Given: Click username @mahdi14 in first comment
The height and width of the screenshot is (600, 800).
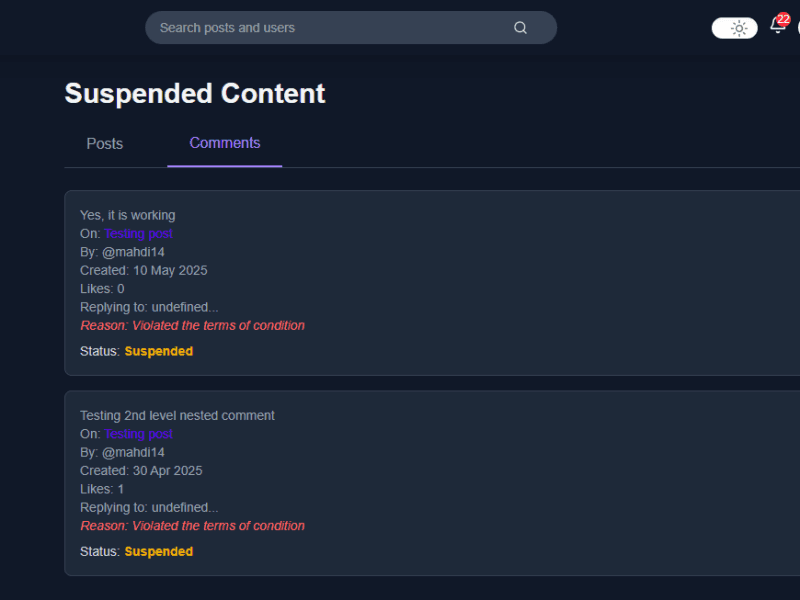Looking at the screenshot, I should [x=137, y=251].
